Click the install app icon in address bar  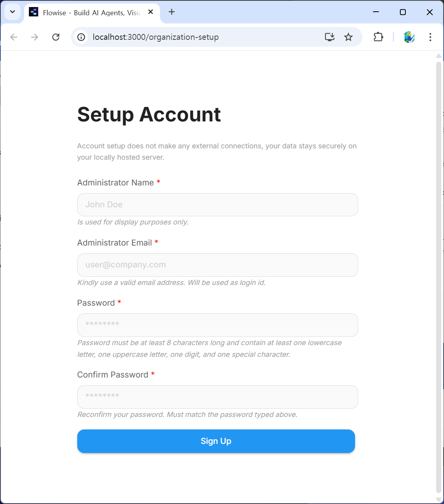330,37
